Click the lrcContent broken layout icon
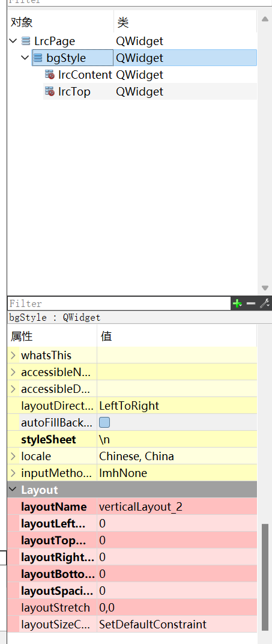The height and width of the screenshot is (644, 272). click(x=50, y=74)
